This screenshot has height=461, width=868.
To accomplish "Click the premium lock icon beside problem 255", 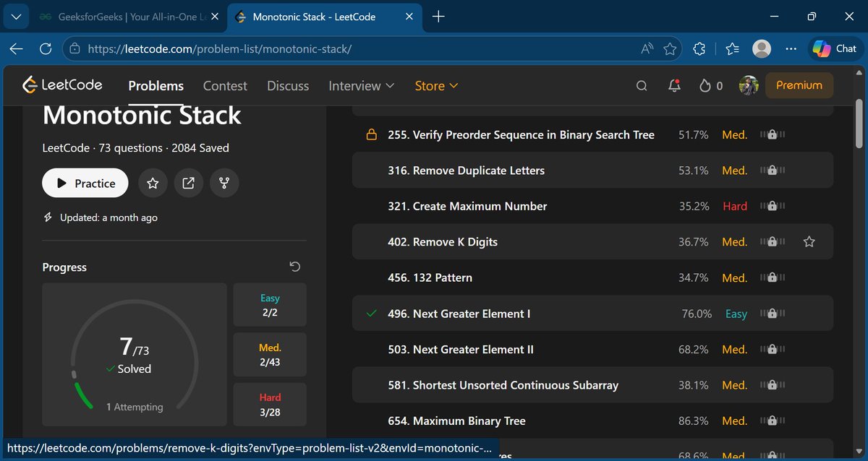I will point(371,134).
